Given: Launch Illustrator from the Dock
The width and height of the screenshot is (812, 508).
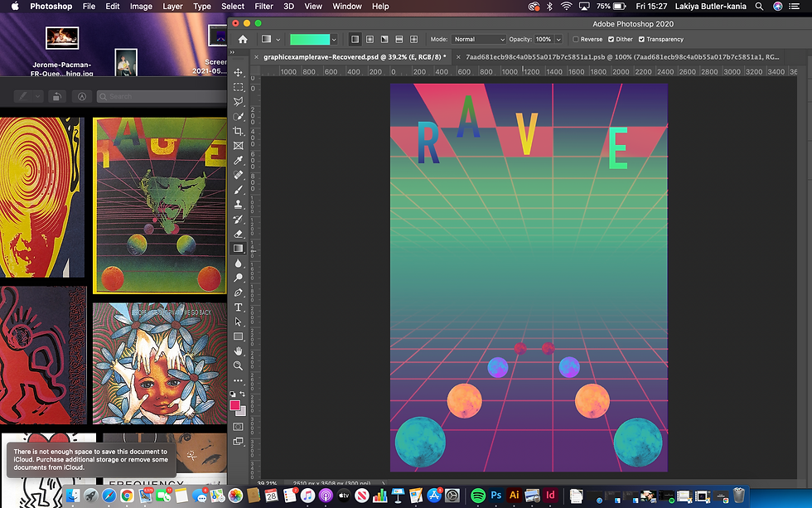Looking at the screenshot, I should coord(515,496).
